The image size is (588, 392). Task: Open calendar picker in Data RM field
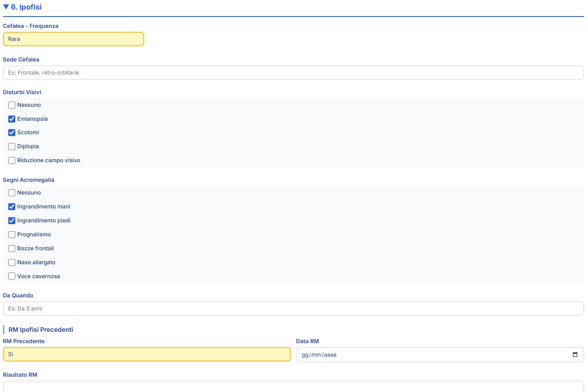coord(574,355)
